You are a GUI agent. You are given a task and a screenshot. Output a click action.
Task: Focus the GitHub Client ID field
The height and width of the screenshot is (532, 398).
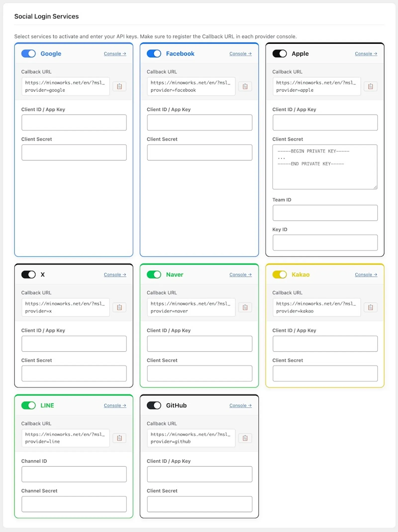point(199,474)
